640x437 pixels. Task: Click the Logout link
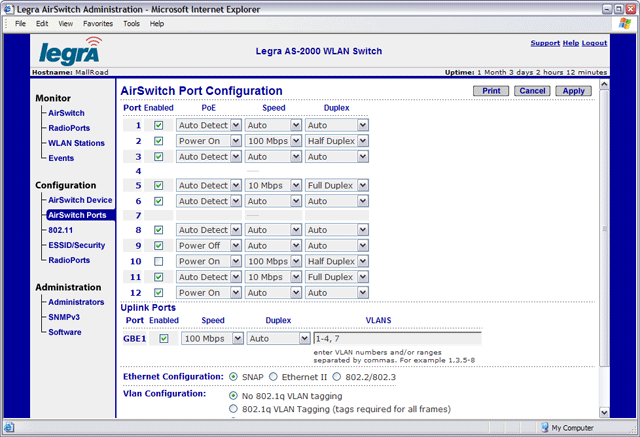pyautogui.click(x=594, y=43)
